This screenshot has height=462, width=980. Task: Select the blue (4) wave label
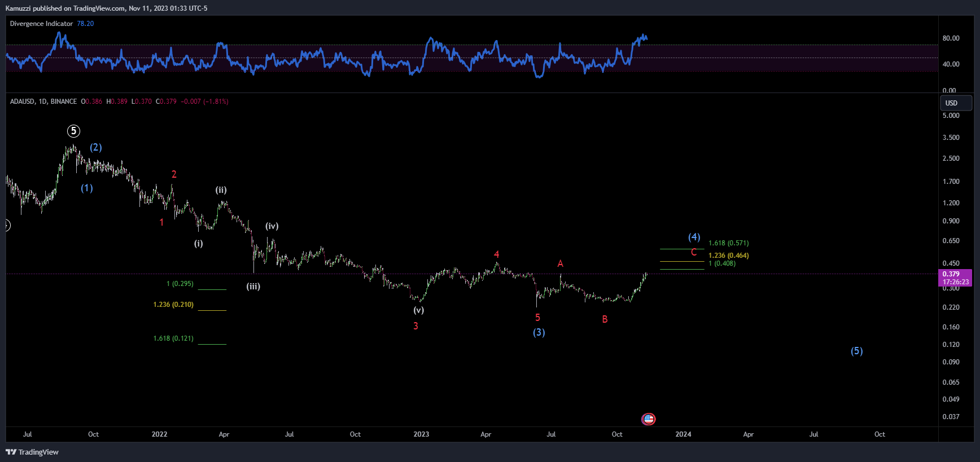(x=694, y=237)
